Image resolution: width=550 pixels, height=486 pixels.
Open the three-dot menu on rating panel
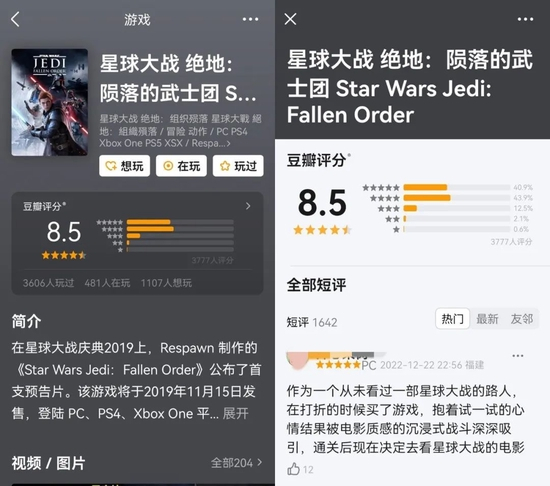(525, 19)
